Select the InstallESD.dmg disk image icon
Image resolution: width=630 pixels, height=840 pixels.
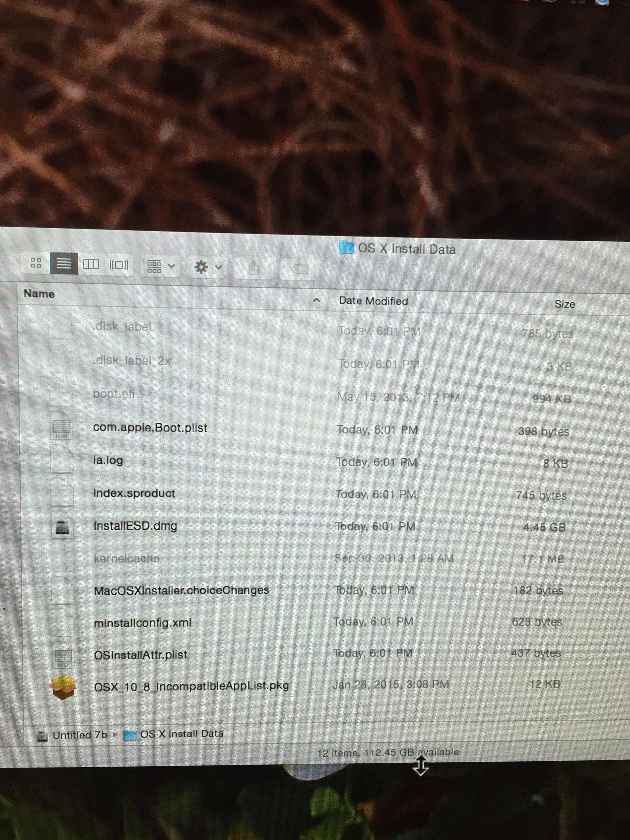pos(63,525)
